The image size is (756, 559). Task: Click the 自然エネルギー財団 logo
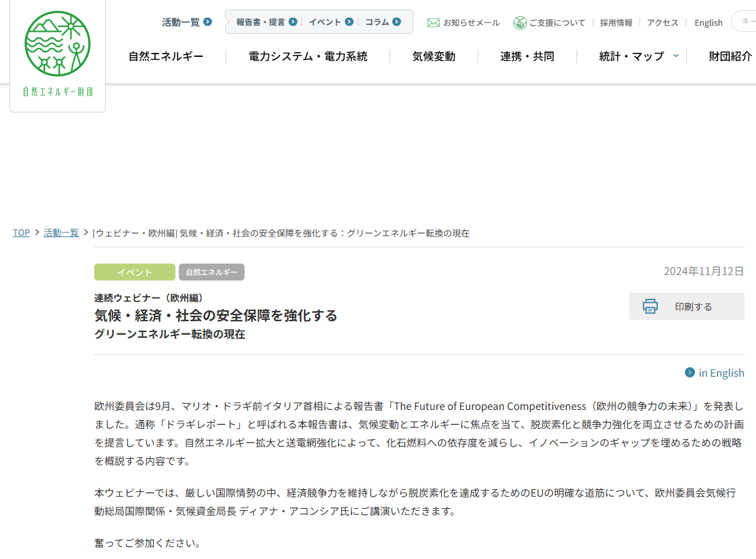tap(57, 56)
